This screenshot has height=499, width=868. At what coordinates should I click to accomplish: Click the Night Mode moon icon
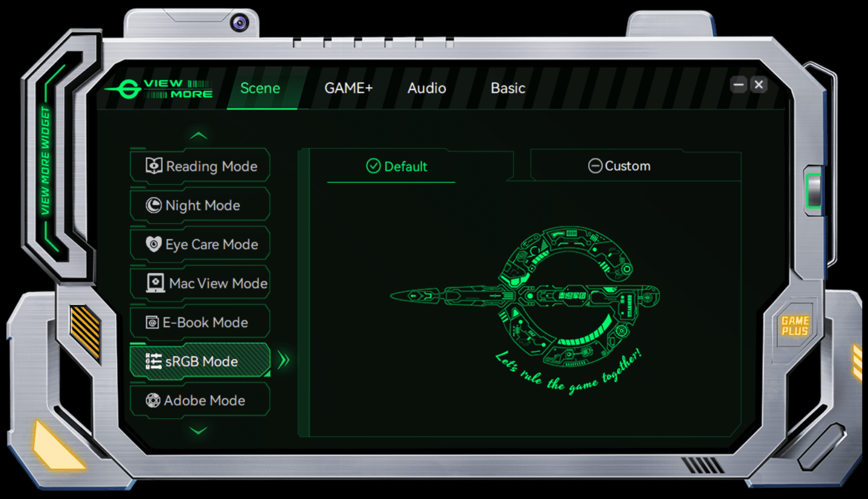pos(154,205)
